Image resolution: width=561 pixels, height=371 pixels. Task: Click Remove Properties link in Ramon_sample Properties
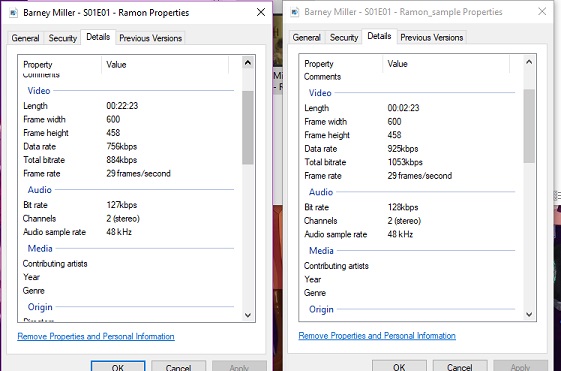tap(377, 336)
